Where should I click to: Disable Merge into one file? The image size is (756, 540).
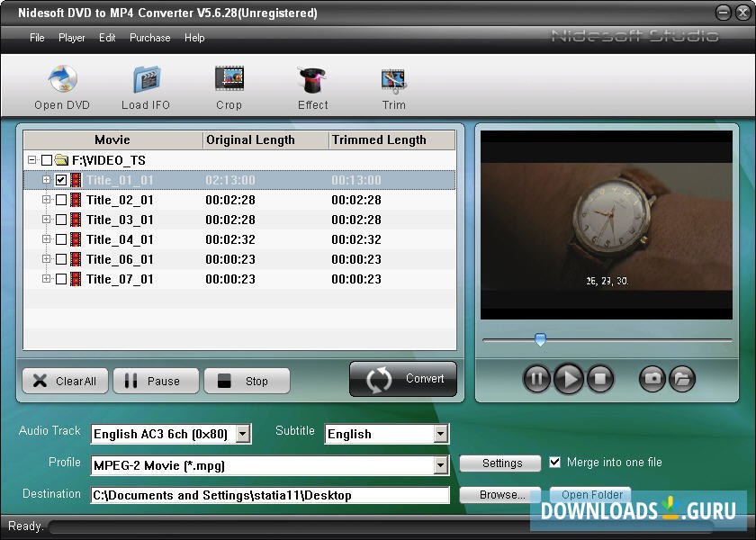coord(555,463)
